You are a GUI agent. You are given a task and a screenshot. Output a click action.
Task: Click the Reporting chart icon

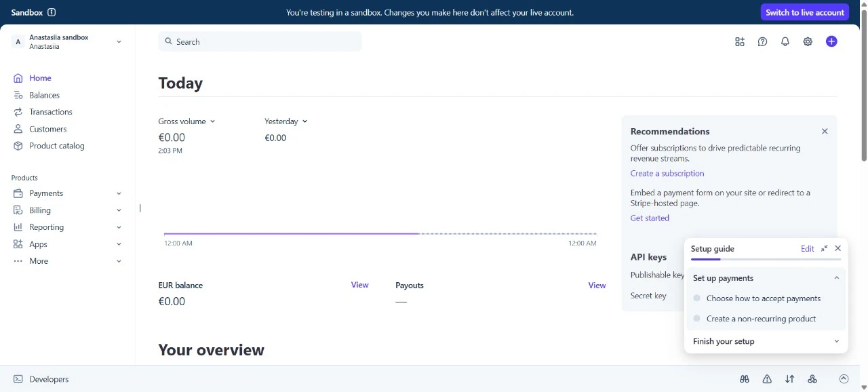[18, 227]
